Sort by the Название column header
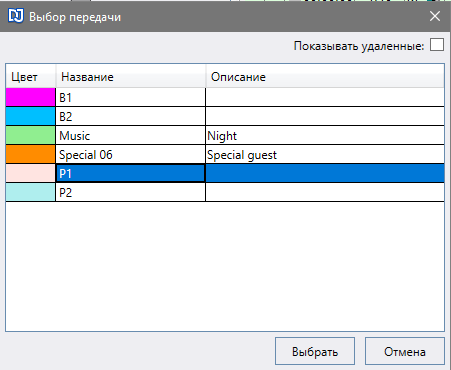 [x=130, y=77]
